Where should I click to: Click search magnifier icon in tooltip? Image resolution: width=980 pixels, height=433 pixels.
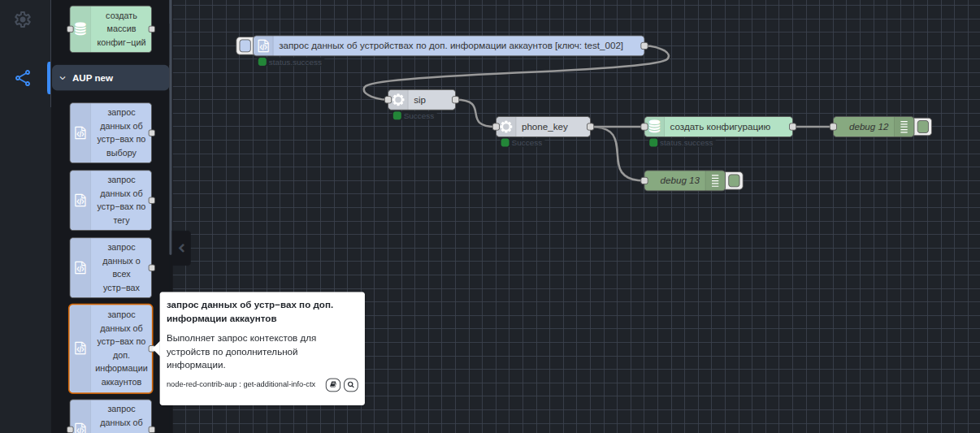[351, 385]
